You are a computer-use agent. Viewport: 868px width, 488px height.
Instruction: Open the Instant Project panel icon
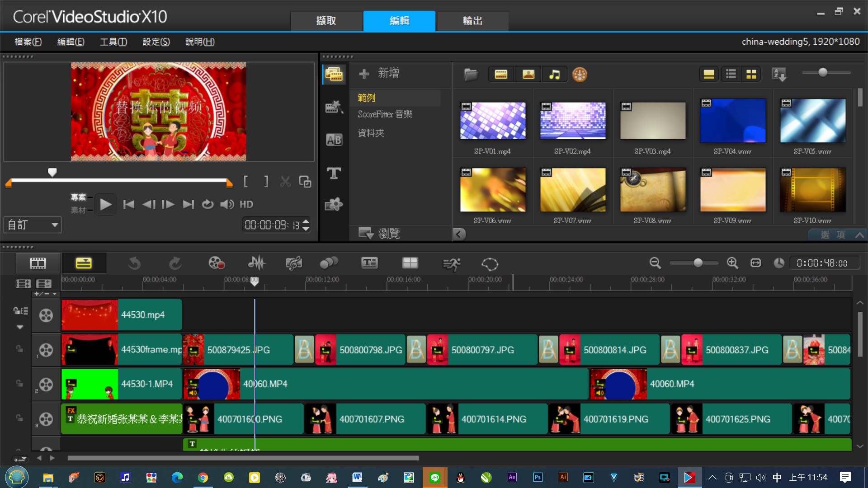pyautogui.click(x=334, y=107)
